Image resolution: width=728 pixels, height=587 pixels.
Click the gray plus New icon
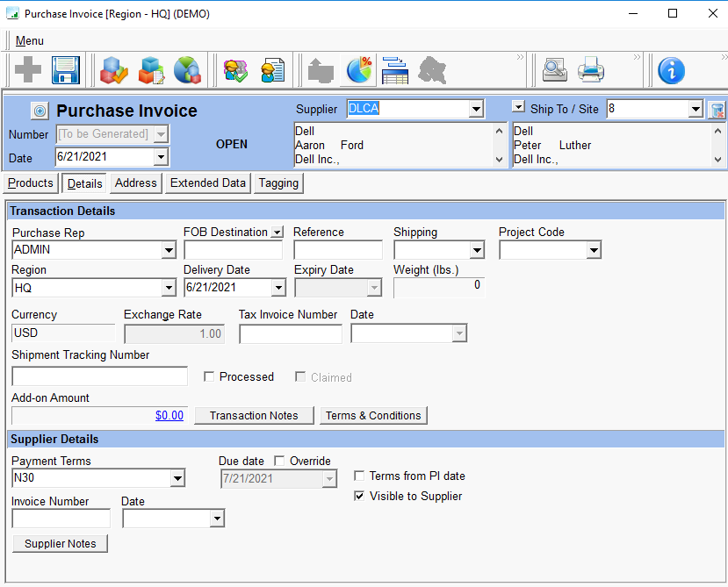tap(28, 70)
